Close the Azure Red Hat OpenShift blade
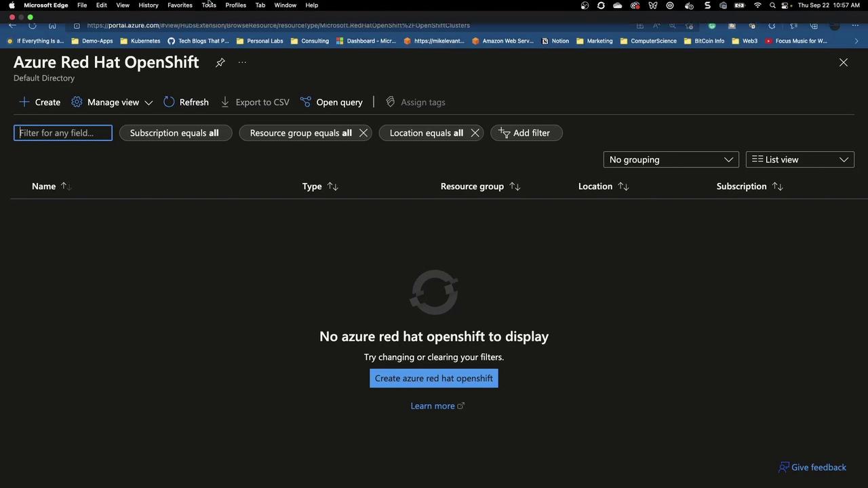Screen dimensions: 868x488 click(844, 62)
